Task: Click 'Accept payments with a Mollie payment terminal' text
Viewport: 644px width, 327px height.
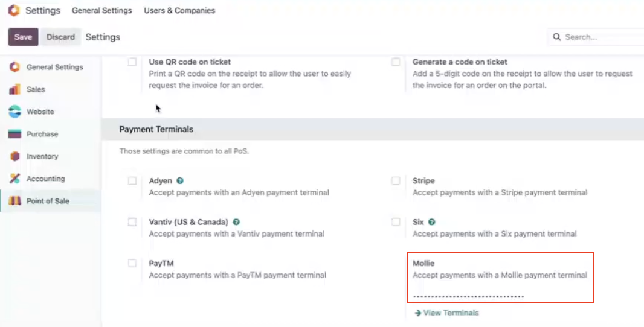Action: point(500,275)
